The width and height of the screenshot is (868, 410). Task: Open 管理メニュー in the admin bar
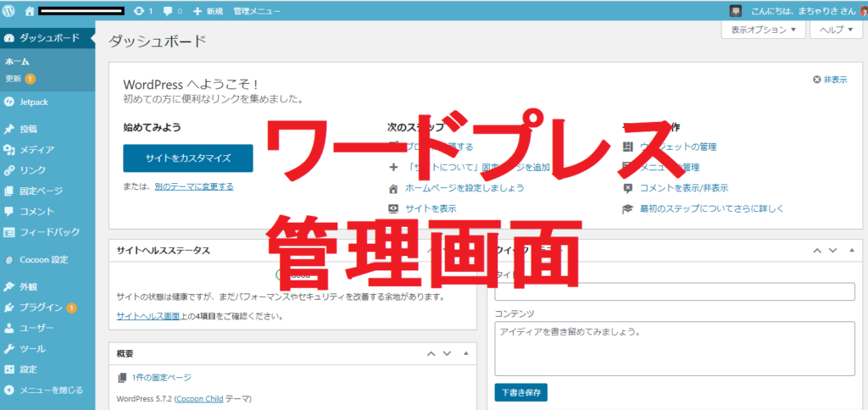click(257, 11)
